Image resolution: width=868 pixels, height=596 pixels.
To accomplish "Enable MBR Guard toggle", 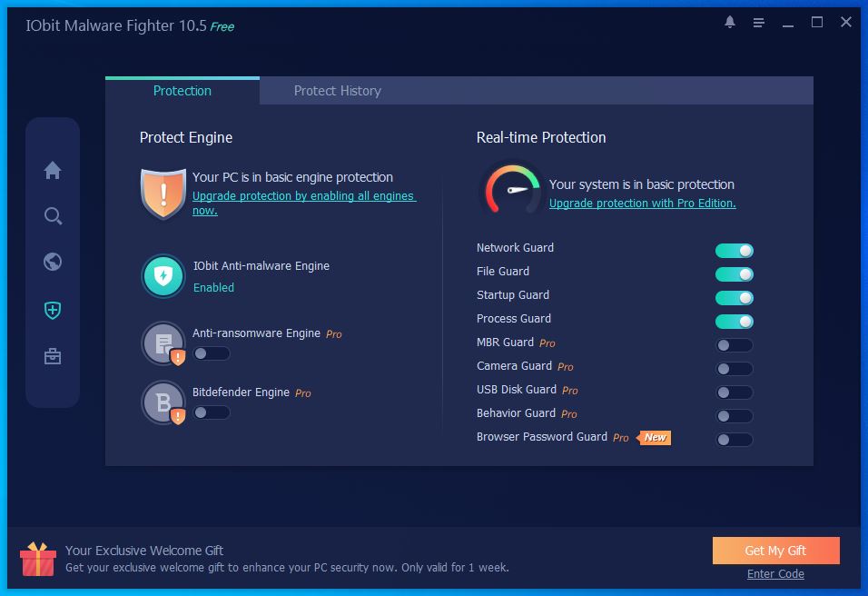I will (734, 345).
